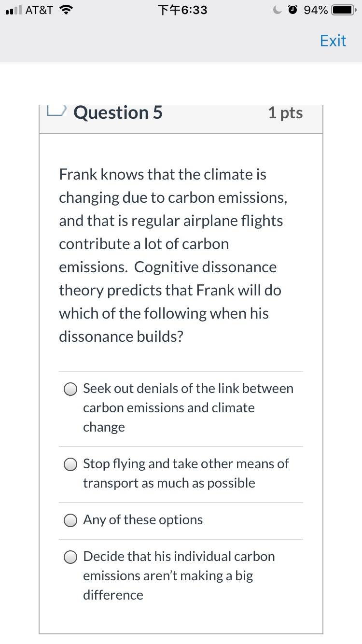Tap the time shown in status bar
The image size is (362, 644).
coord(182,10)
